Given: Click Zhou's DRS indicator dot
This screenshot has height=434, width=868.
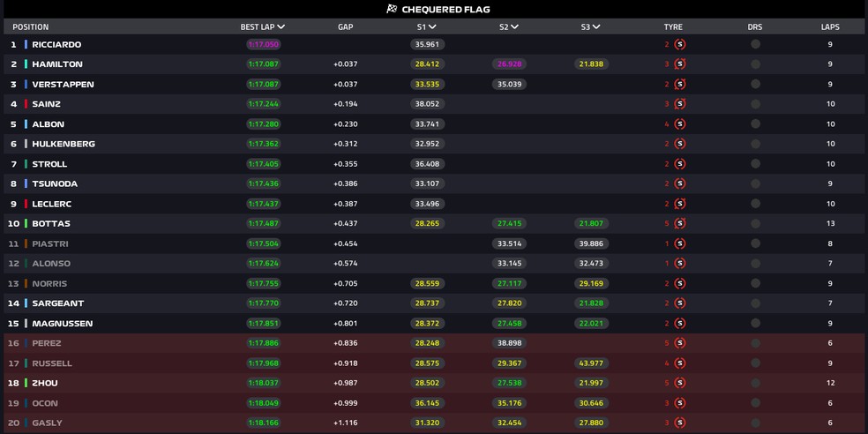Looking at the screenshot, I should tap(755, 383).
